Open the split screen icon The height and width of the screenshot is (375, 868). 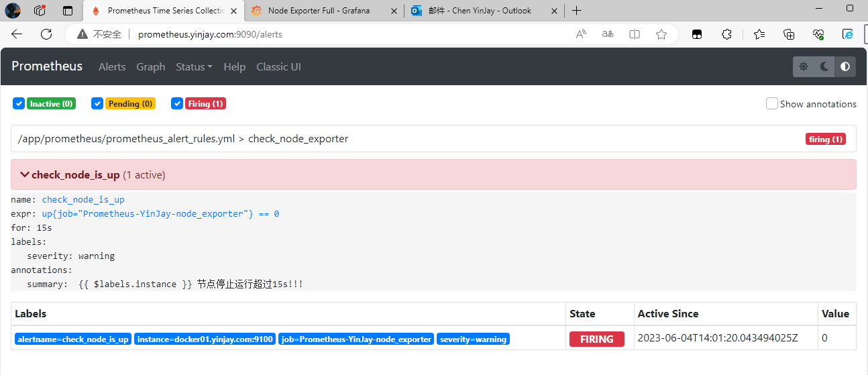tap(635, 34)
